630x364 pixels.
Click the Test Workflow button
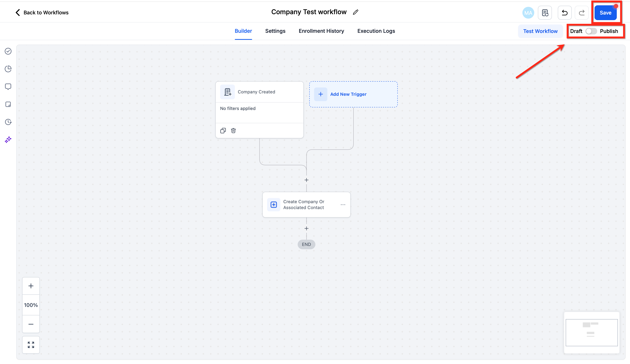[x=540, y=31]
